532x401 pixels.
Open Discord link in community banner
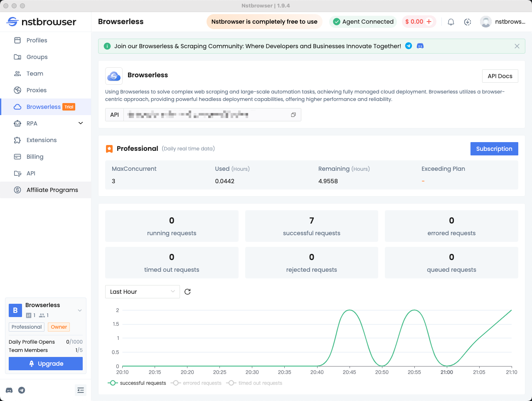[420, 46]
